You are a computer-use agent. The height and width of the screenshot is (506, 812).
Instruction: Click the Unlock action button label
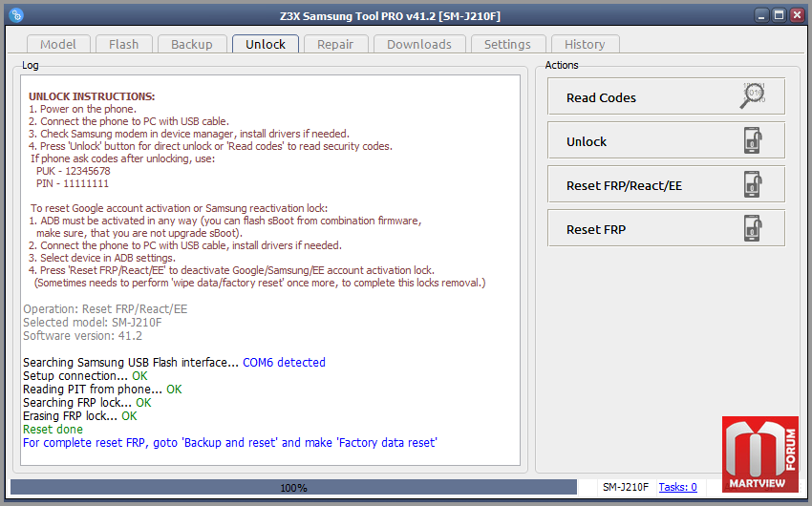[587, 141]
